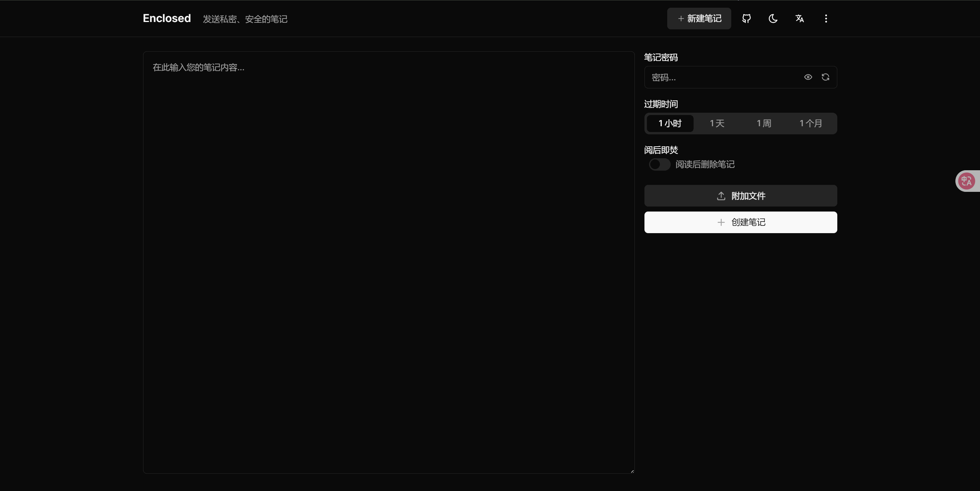Open the three-dot more options menu
This screenshot has height=491, width=980.
[x=826, y=19]
